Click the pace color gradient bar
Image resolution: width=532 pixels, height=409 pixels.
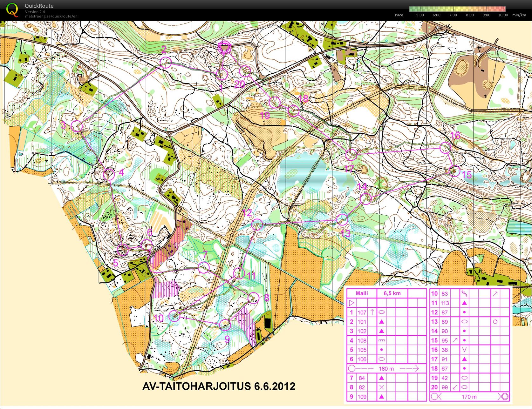pos(457,9)
